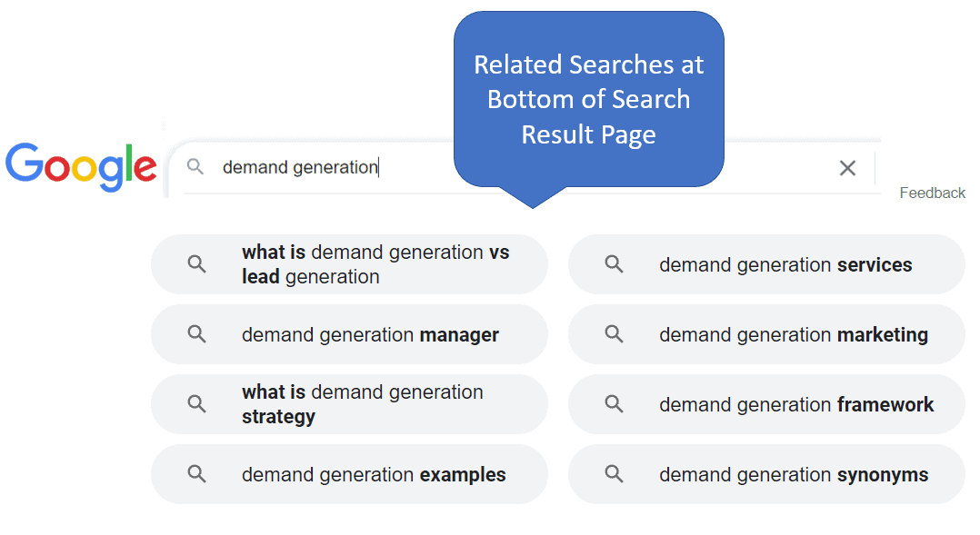
Task: Choose the 'demand generation manager' suggestion
Action: pos(370,335)
